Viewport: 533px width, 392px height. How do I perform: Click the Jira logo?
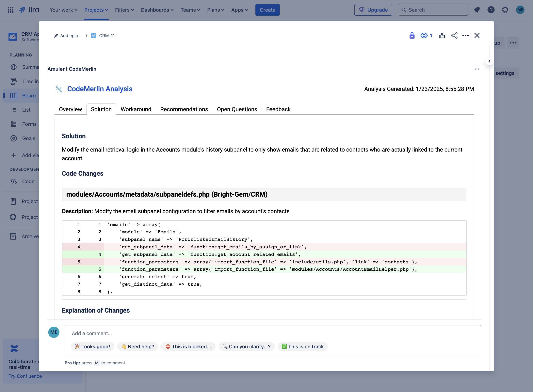click(29, 10)
